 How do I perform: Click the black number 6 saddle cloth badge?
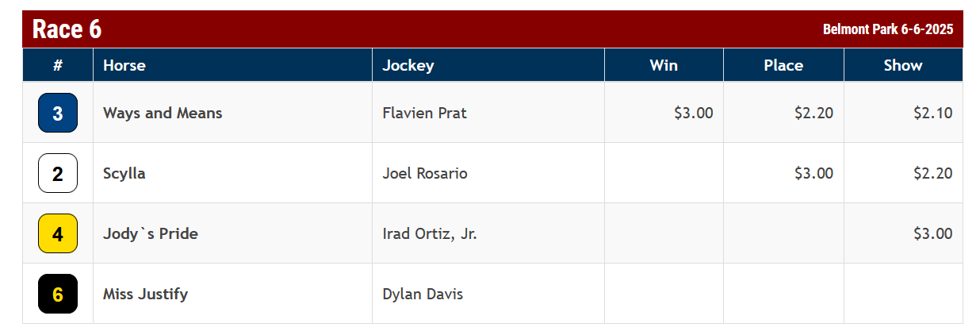coord(58,294)
